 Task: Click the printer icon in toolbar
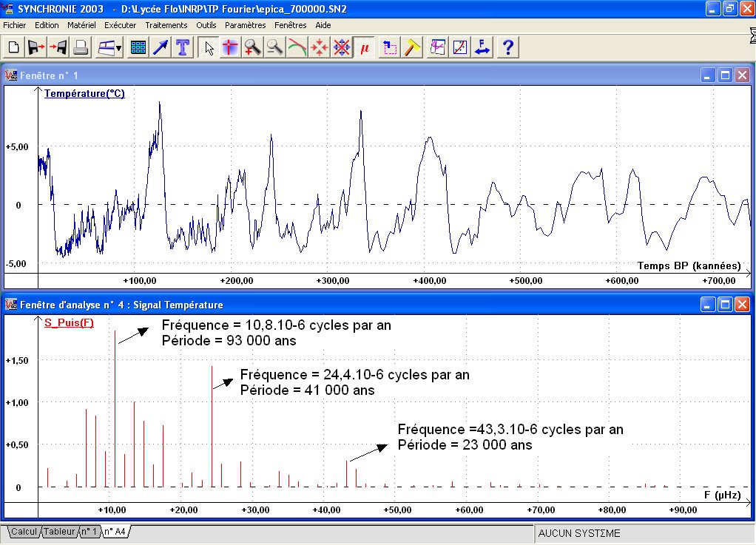coord(81,47)
